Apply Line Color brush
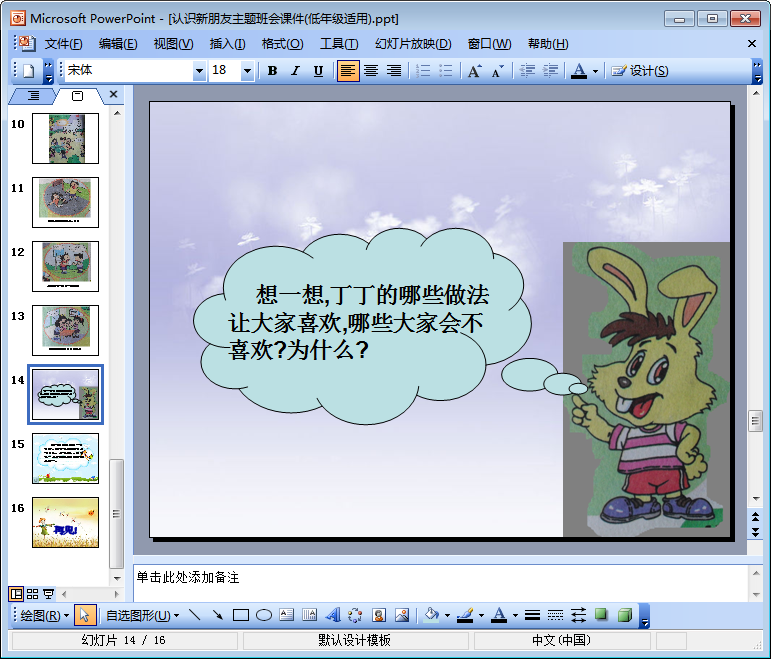 pos(465,615)
